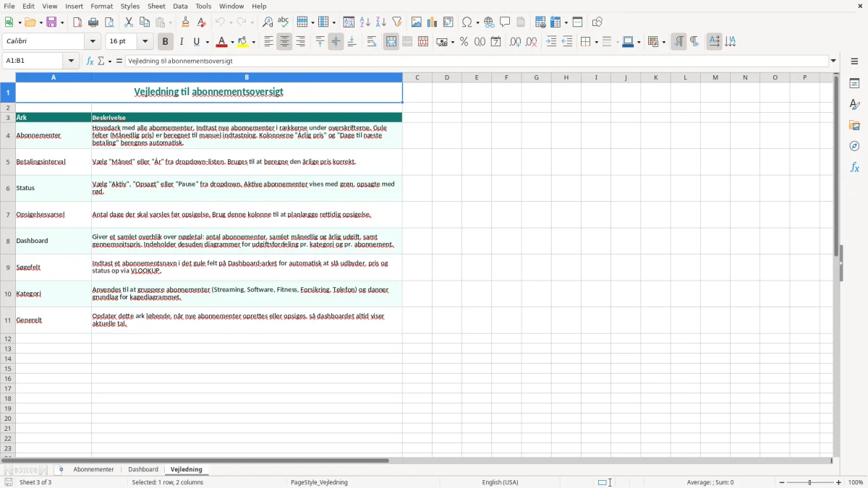This screenshot has height=488, width=868.
Task: Open the Data menu
Action: coord(180,6)
